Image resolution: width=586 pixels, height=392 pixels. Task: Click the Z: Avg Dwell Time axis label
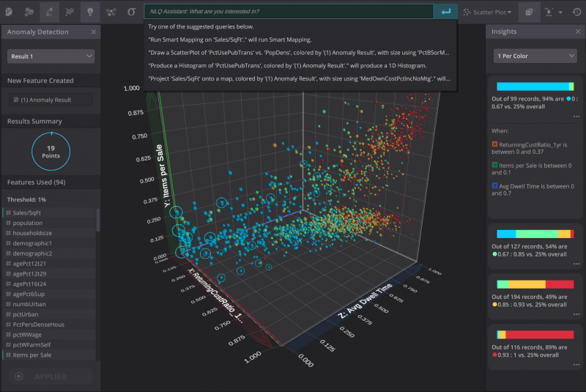(365, 301)
